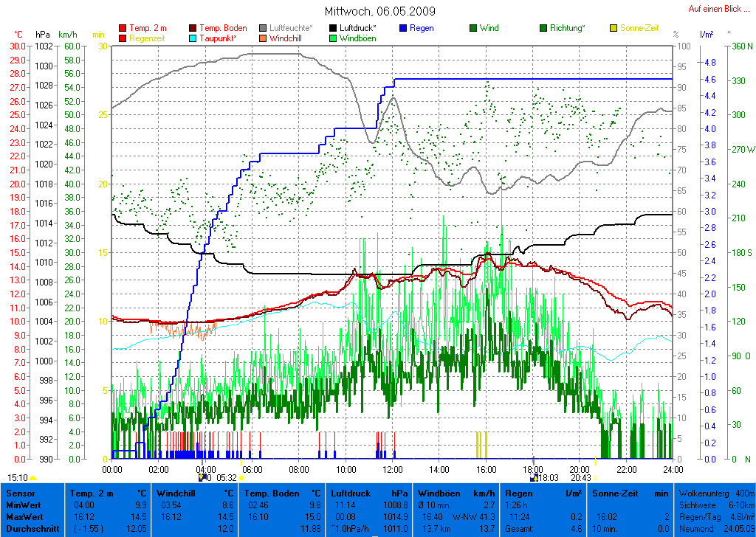This screenshot has width=756, height=537.
Task: Click the Richtung legend square
Action: click(544, 28)
